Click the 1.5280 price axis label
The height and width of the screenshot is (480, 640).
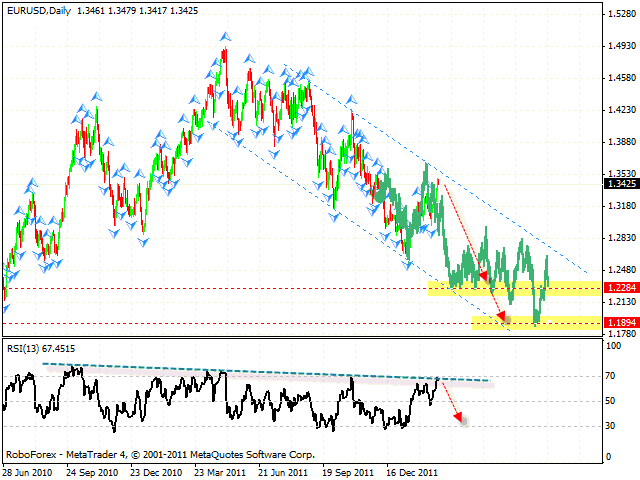618,14
